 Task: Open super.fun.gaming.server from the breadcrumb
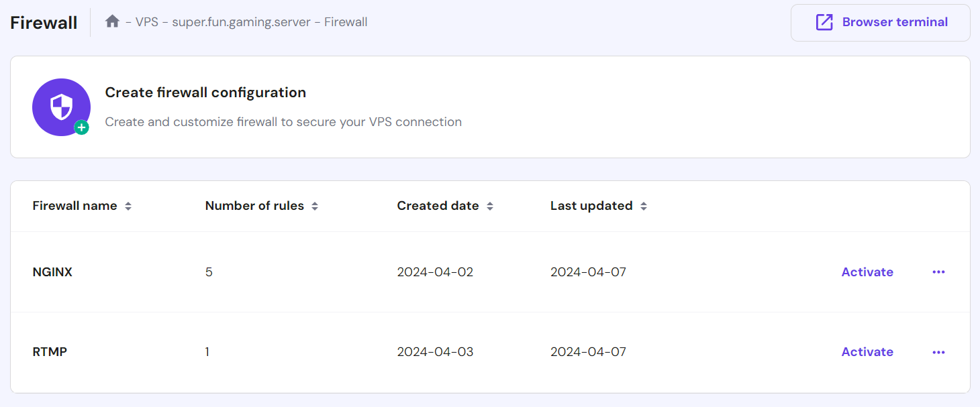pyautogui.click(x=242, y=21)
